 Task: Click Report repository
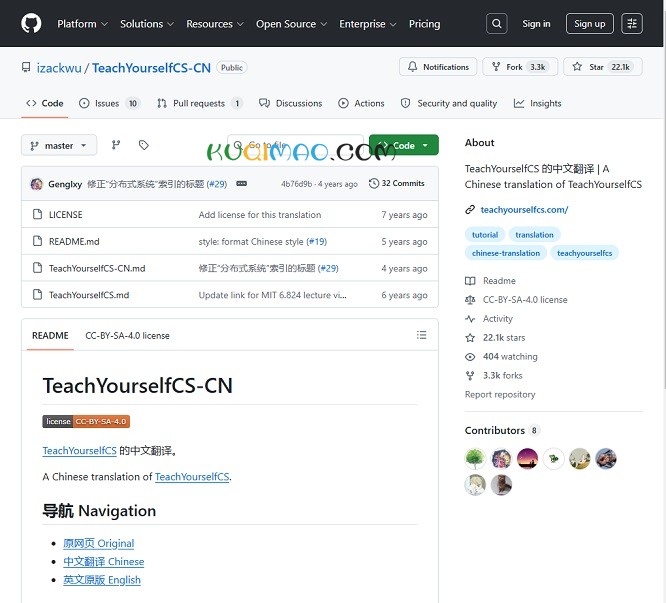[500, 394]
